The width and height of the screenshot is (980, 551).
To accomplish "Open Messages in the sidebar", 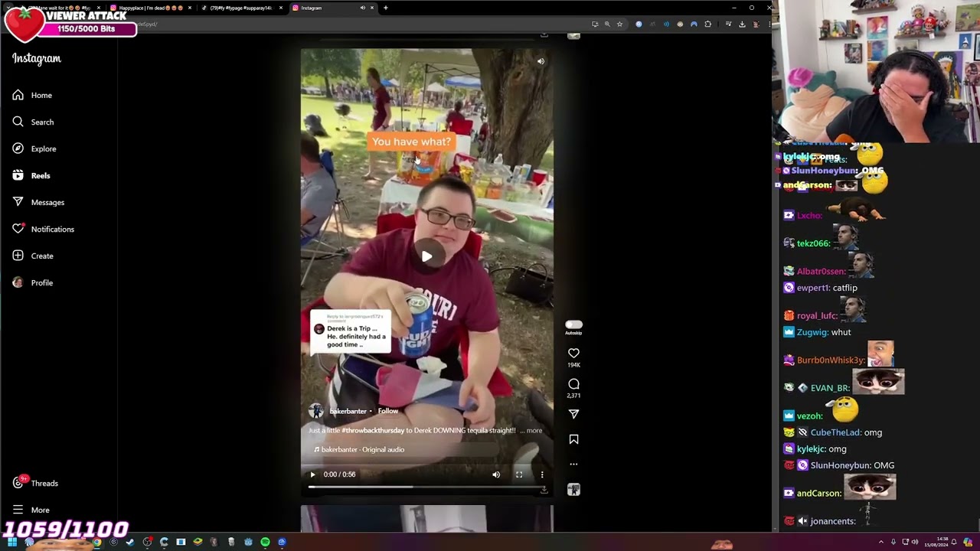I will point(47,202).
